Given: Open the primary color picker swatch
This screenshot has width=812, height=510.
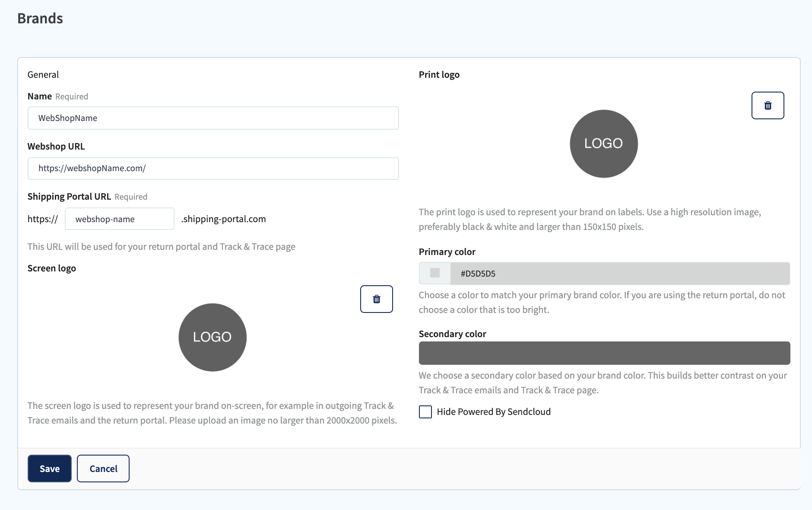Looking at the screenshot, I should (435, 273).
